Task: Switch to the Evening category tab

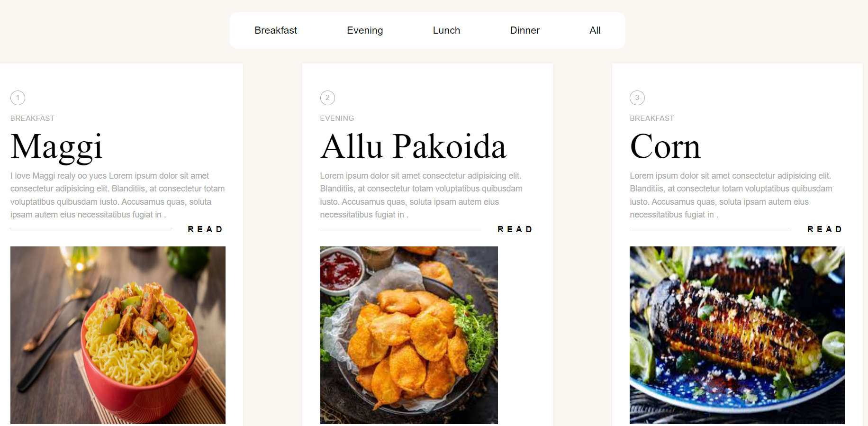Action: click(x=365, y=30)
